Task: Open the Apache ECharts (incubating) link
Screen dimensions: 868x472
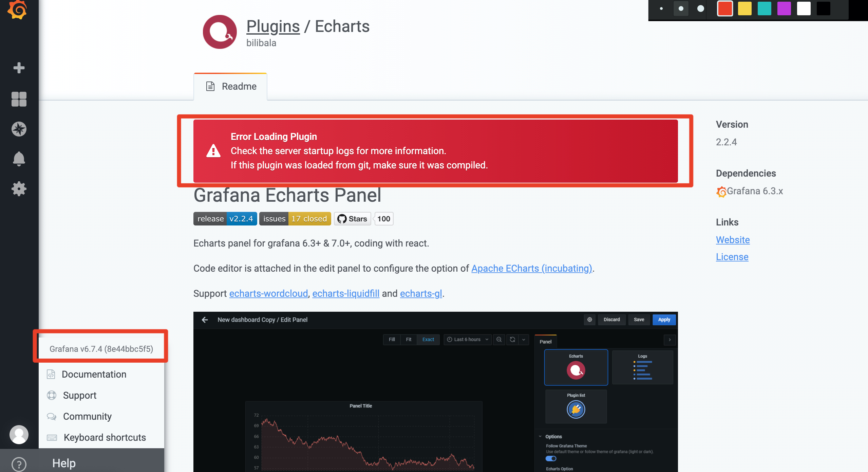Action: [532, 268]
